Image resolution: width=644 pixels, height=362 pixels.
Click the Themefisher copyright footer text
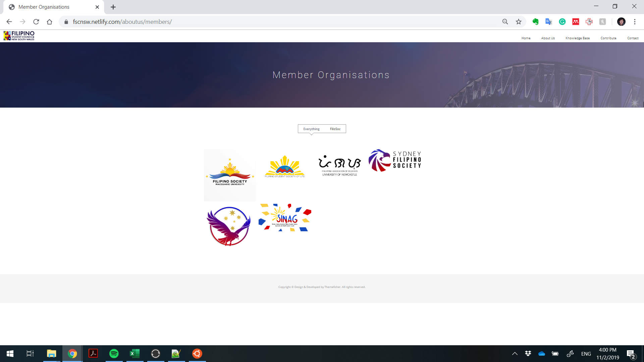click(322, 287)
